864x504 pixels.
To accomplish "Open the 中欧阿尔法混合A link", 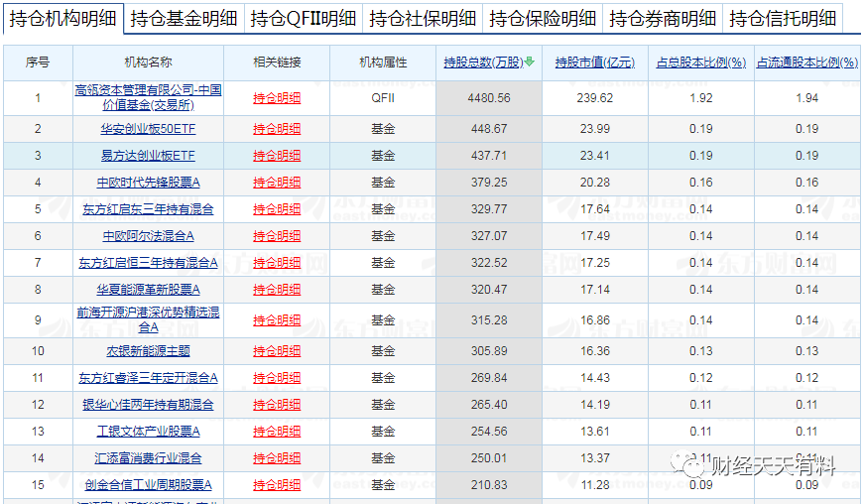I will [148, 236].
